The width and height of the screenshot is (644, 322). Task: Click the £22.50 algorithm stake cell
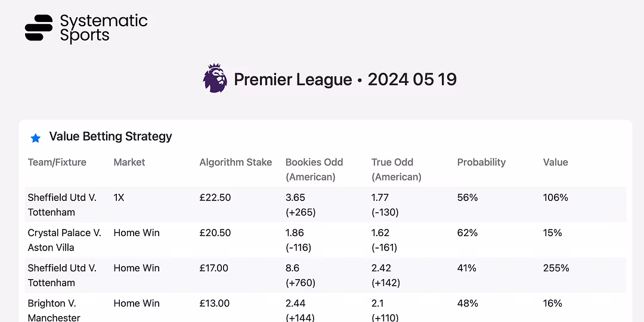(215, 197)
